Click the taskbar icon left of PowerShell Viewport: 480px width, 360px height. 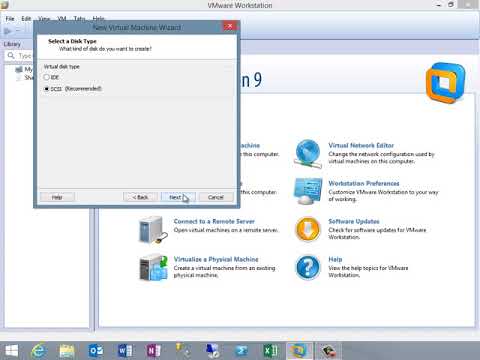click(x=212, y=351)
